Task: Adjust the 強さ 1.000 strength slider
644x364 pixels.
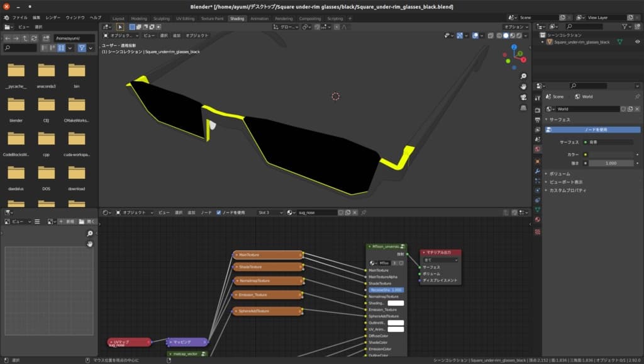Action: click(x=611, y=163)
